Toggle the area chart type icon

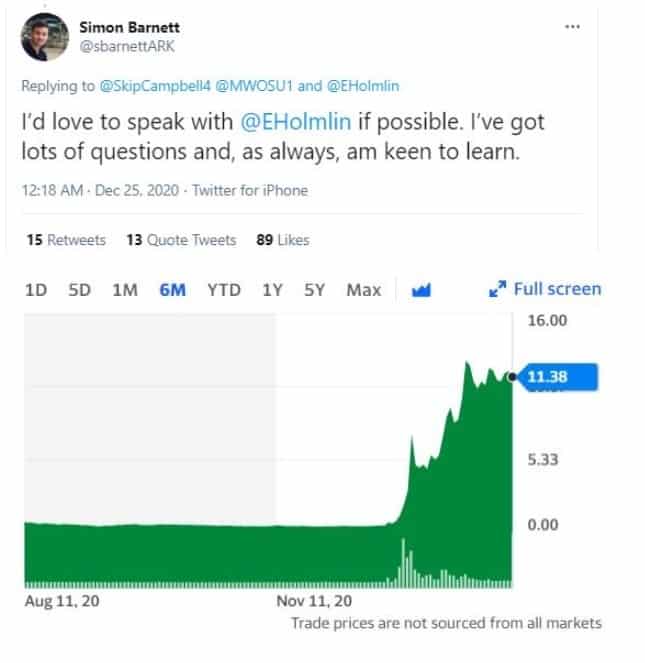[x=421, y=290]
